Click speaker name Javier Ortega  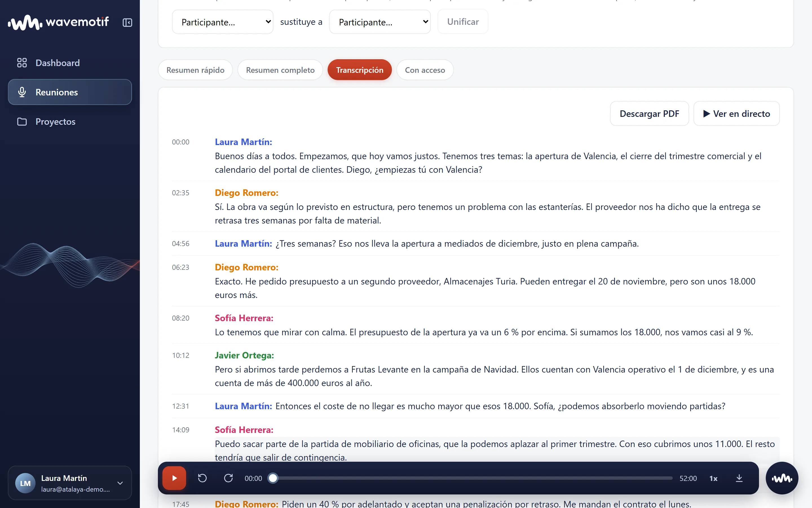(x=244, y=355)
